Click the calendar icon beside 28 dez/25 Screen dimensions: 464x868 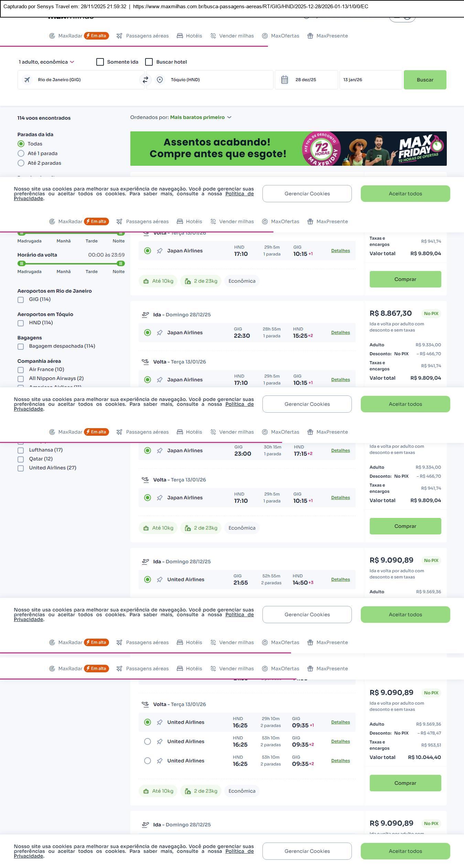pyautogui.click(x=284, y=80)
